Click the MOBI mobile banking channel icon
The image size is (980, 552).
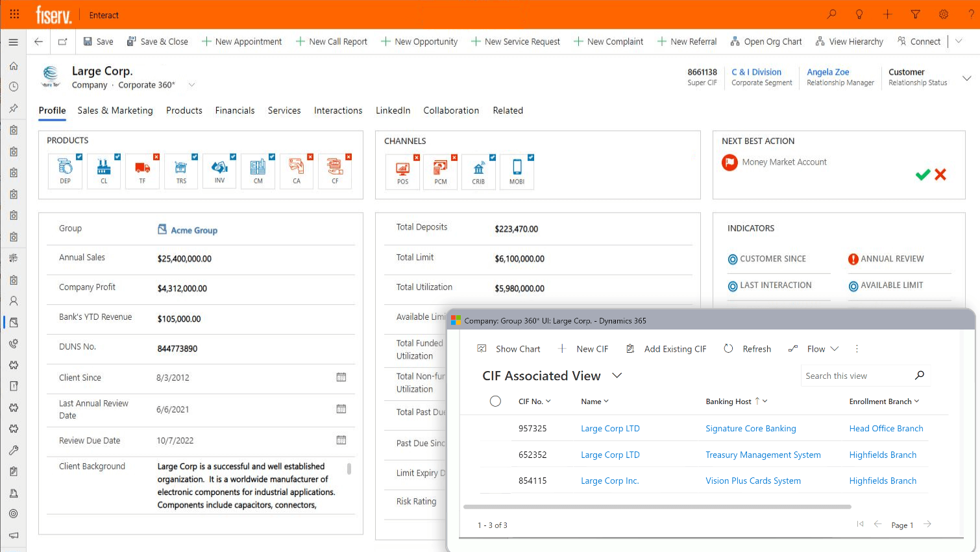pyautogui.click(x=517, y=172)
